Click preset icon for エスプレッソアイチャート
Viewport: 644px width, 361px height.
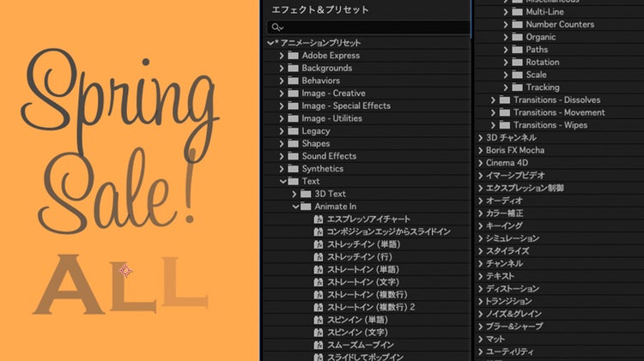tap(319, 219)
